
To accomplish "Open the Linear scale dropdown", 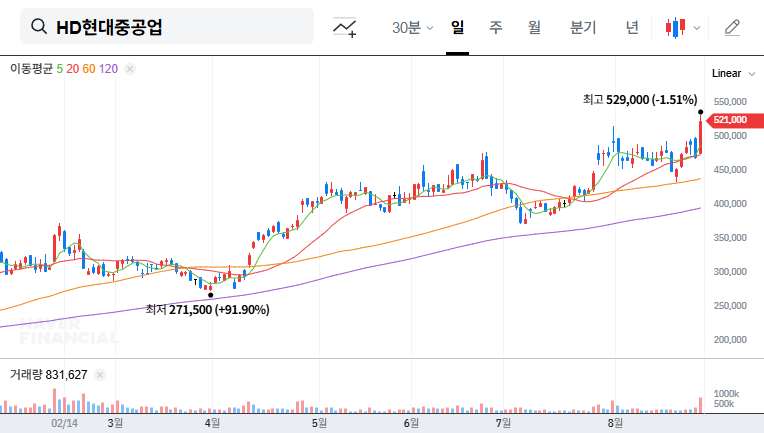I will pos(733,74).
